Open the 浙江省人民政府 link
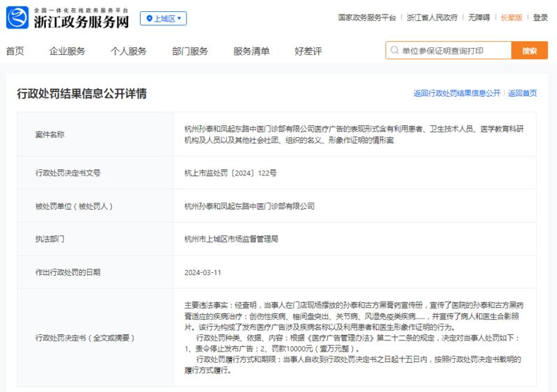 (432, 17)
